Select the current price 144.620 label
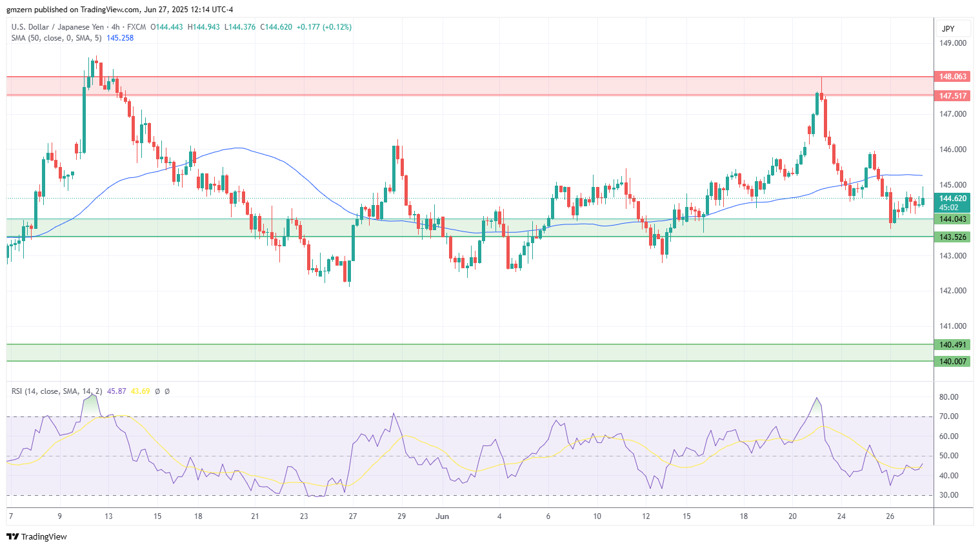The image size is (980, 548). point(952,199)
